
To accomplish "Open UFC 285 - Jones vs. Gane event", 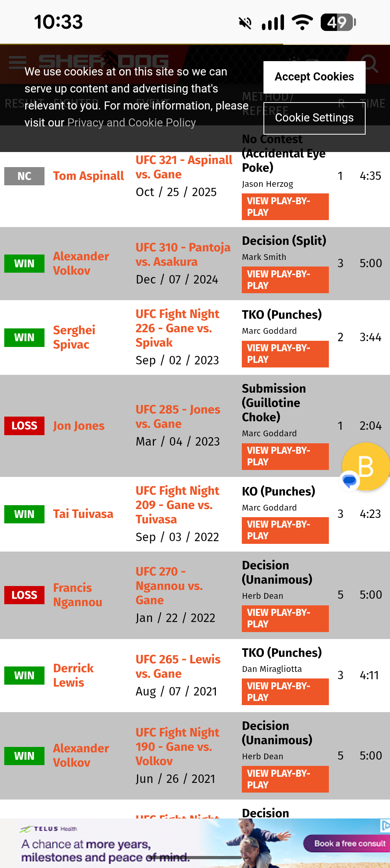I will [178, 417].
